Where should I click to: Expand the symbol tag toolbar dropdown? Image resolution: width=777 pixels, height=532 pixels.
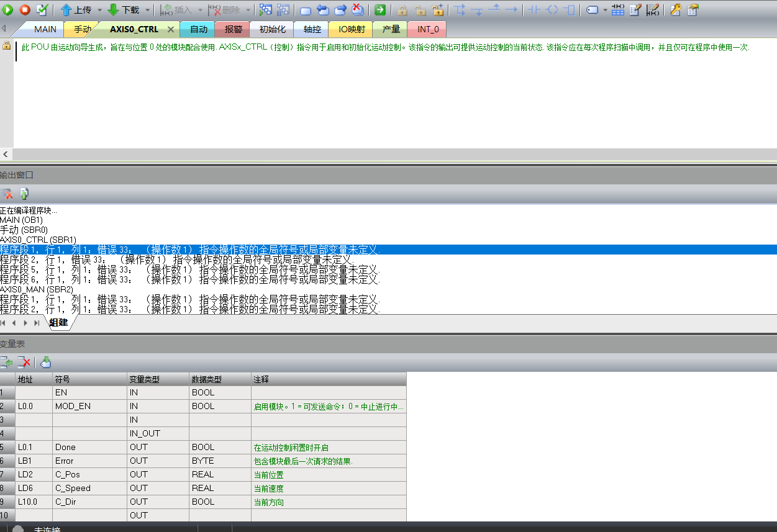[605, 11]
